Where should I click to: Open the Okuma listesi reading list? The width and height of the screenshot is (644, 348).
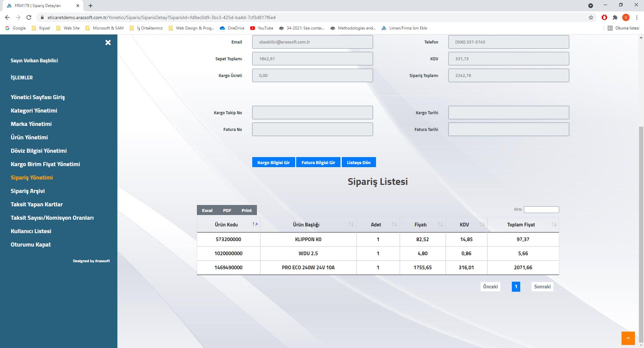click(624, 28)
